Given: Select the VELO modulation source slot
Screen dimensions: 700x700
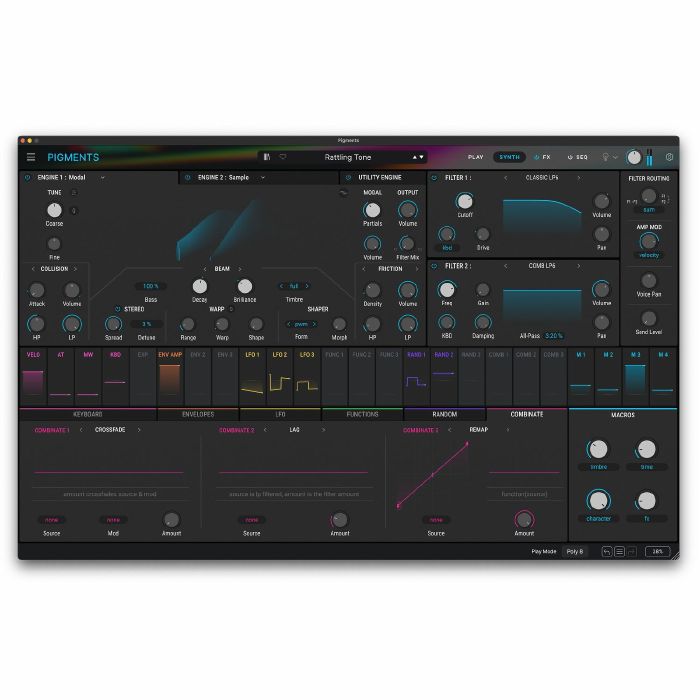Looking at the screenshot, I should 33,377.
